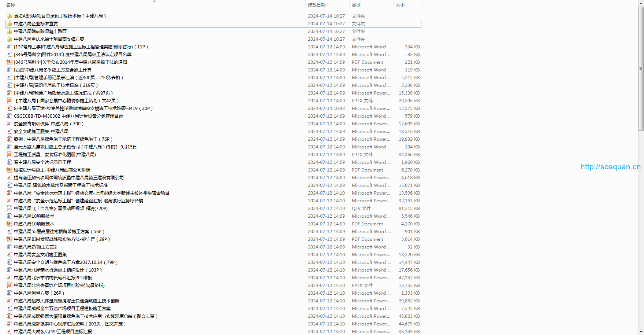Select the PPTX icon of 工程施工质量、安装标准化图册
The height and width of the screenshot is (335, 644).
point(10,154)
